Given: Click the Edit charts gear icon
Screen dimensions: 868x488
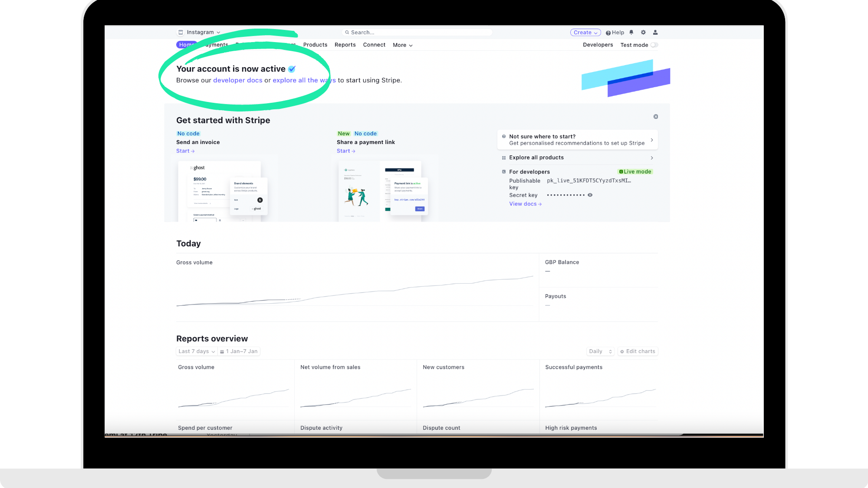Looking at the screenshot, I should (x=622, y=351).
